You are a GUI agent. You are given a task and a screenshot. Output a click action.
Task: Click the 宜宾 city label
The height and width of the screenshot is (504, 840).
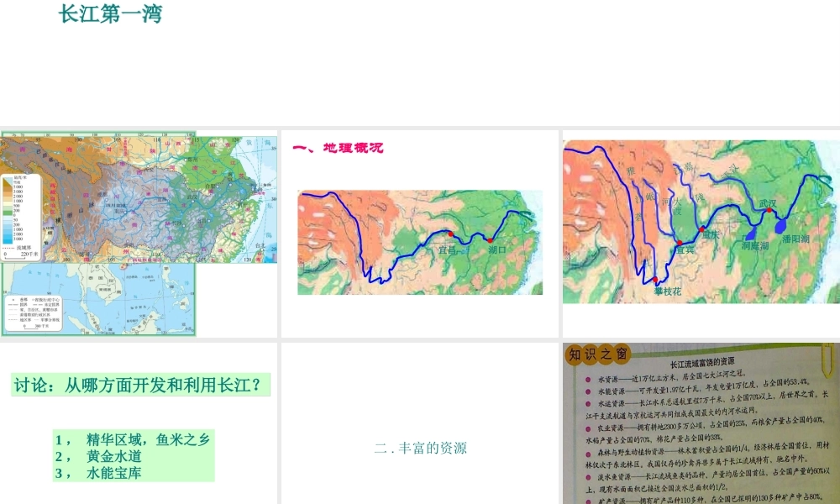[x=685, y=249]
